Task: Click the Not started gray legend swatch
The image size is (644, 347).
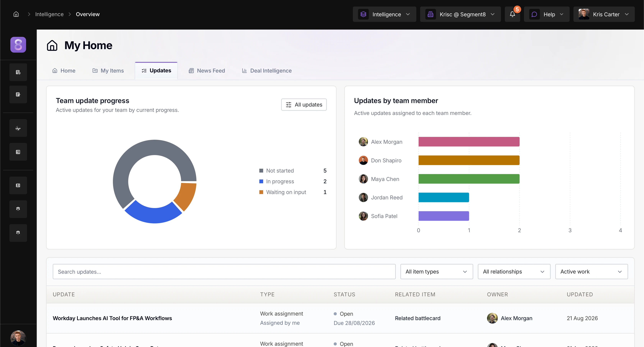Action: pos(261,171)
